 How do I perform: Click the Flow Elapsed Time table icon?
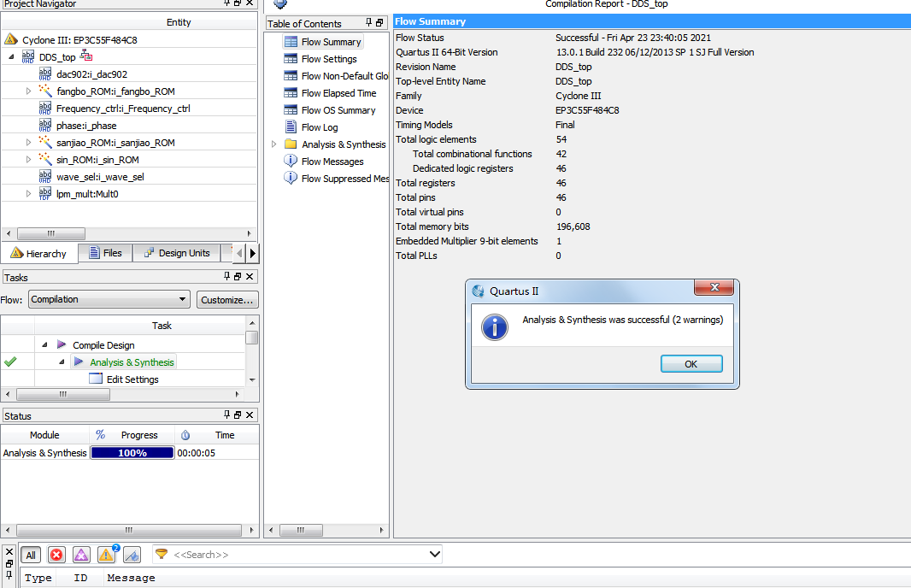291,93
